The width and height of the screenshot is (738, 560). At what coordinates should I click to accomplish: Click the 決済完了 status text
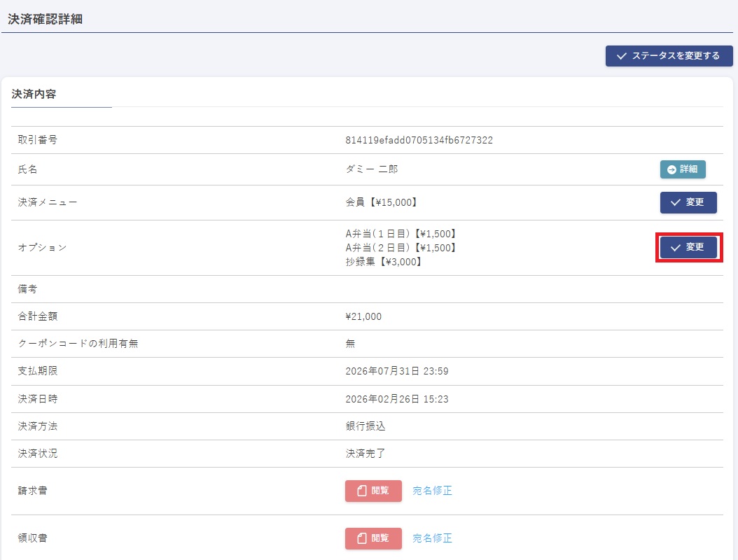(365, 454)
